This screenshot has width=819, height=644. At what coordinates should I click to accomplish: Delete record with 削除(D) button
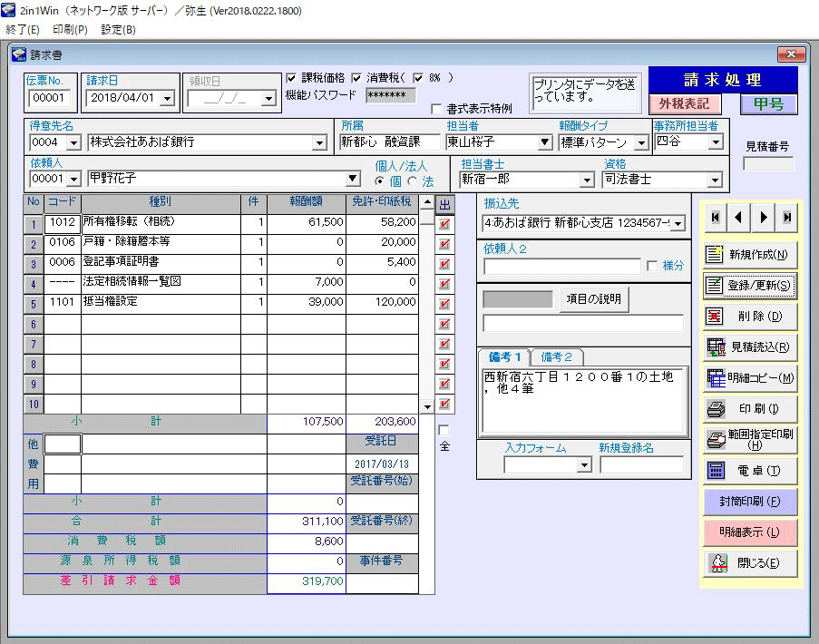point(750,317)
